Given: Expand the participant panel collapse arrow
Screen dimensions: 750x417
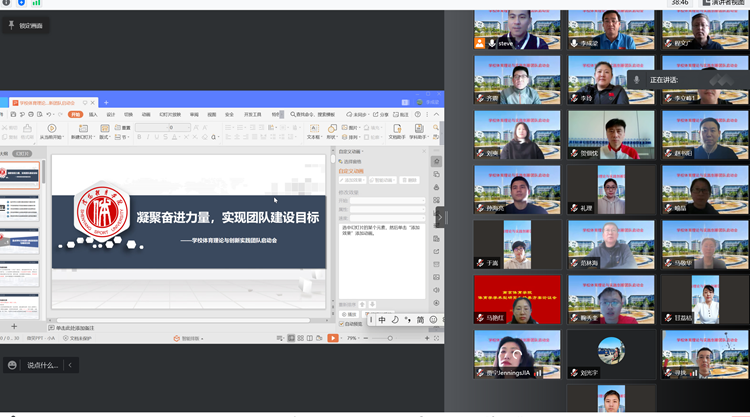Looking at the screenshot, I should pyautogui.click(x=439, y=217).
